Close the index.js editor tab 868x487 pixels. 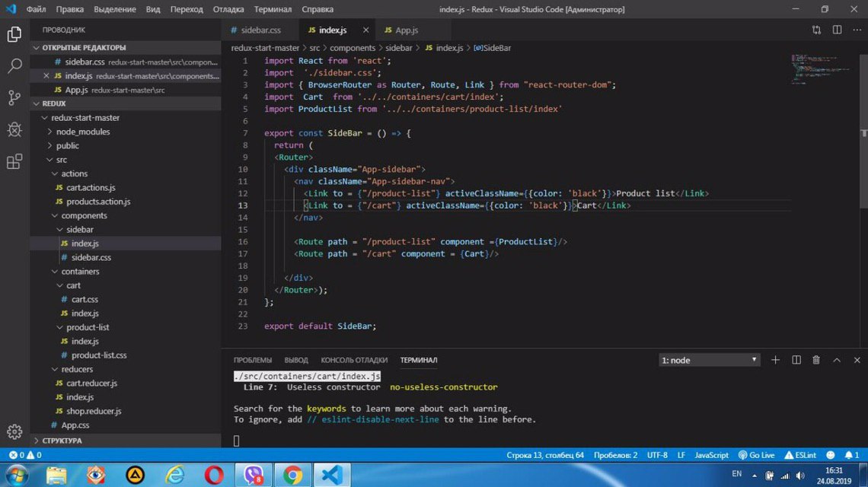coord(365,30)
